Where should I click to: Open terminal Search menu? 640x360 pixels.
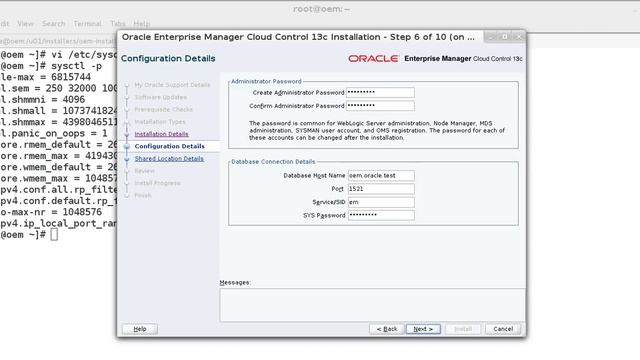click(53, 24)
